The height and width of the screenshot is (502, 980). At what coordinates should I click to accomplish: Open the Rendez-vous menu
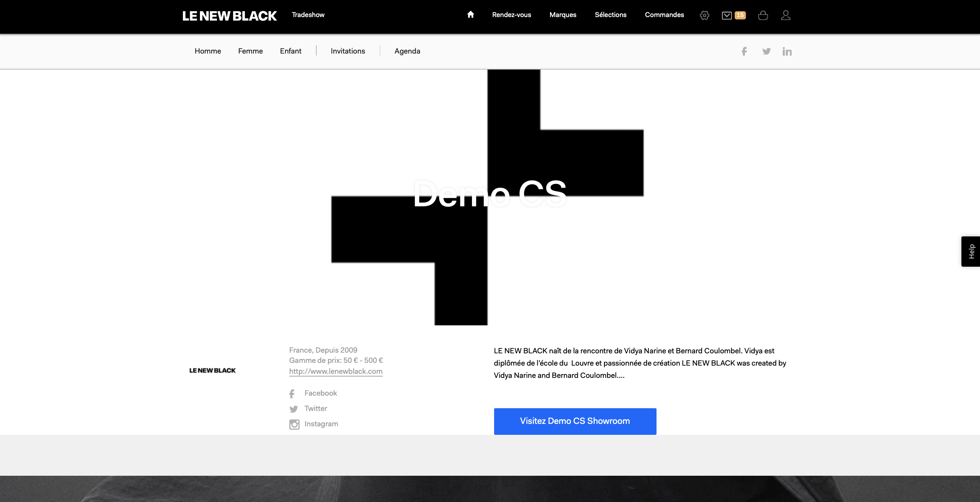point(511,15)
